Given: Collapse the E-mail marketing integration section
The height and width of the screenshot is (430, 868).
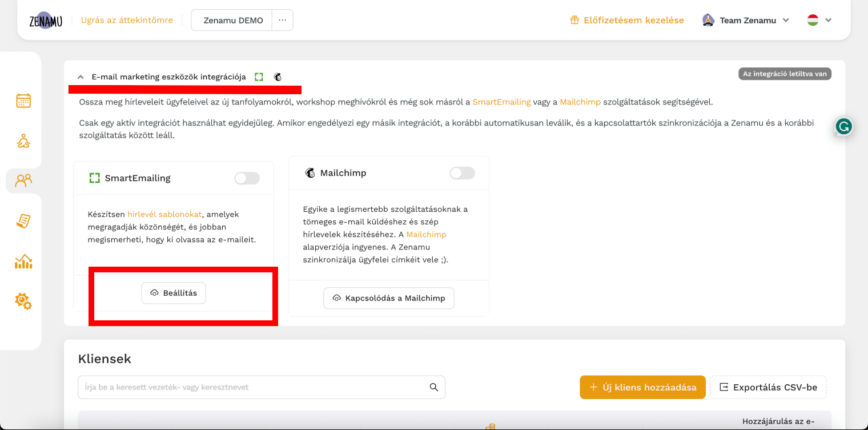Looking at the screenshot, I should (81, 77).
